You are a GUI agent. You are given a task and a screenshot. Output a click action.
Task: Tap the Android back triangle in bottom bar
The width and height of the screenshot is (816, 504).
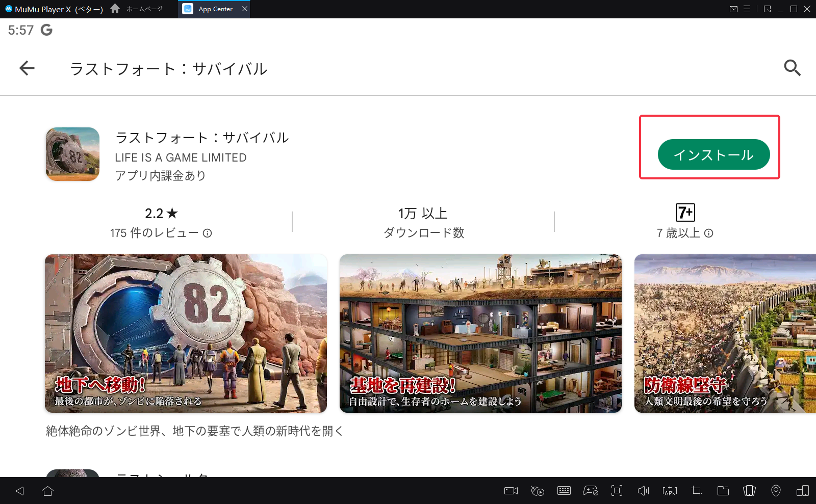click(20, 491)
